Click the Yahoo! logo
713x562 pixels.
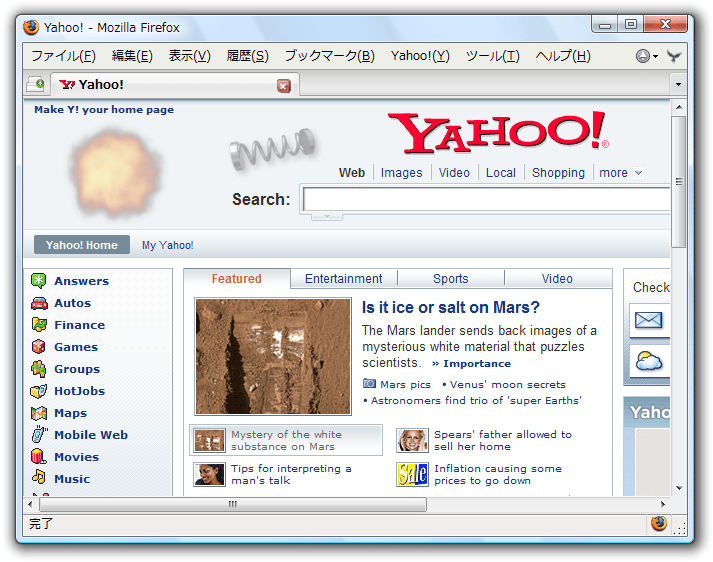click(498, 132)
